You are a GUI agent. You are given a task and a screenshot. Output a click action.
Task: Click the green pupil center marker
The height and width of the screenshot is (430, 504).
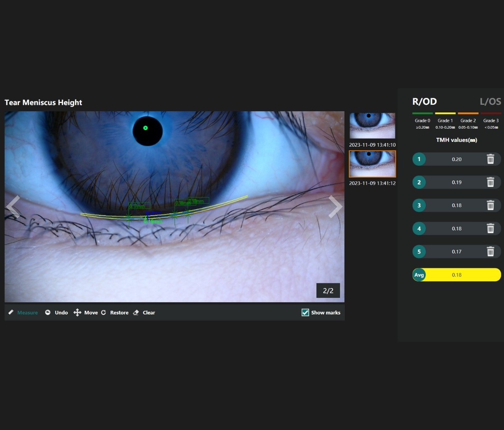pos(145,128)
